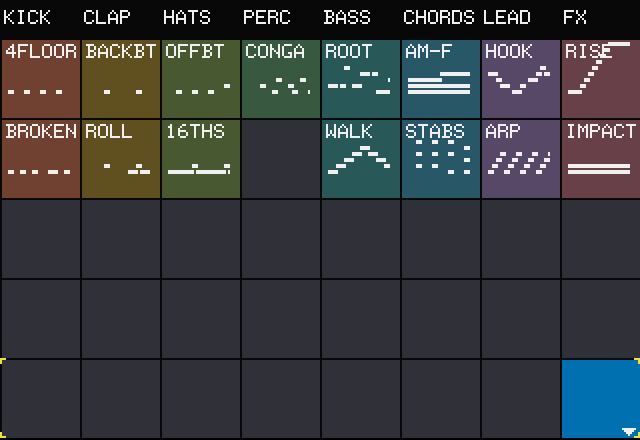Select the BASS track header
640x440 pixels.
pyautogui.click(x=347, y=18)
